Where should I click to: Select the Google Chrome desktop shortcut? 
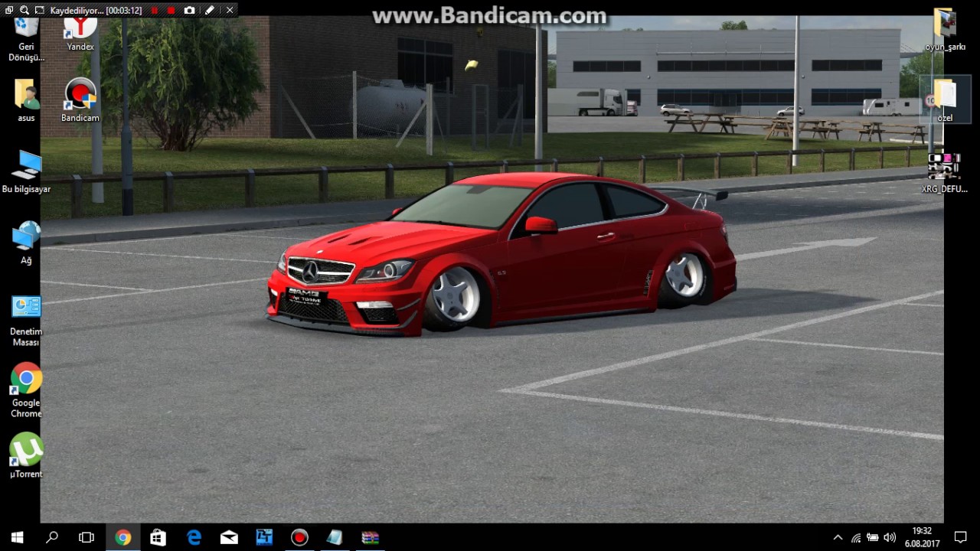tap(26, 390)
